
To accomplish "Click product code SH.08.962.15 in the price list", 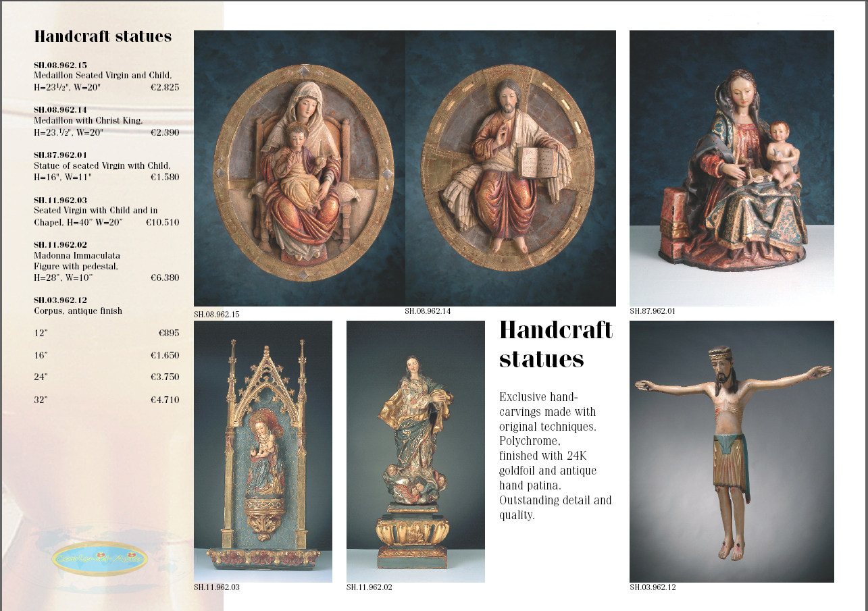I will click(61, 65).
